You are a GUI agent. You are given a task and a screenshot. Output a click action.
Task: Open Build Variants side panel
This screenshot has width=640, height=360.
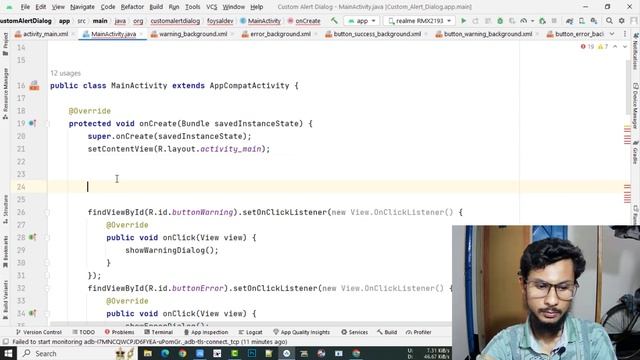pyautogui.click(x=5, y=300)
